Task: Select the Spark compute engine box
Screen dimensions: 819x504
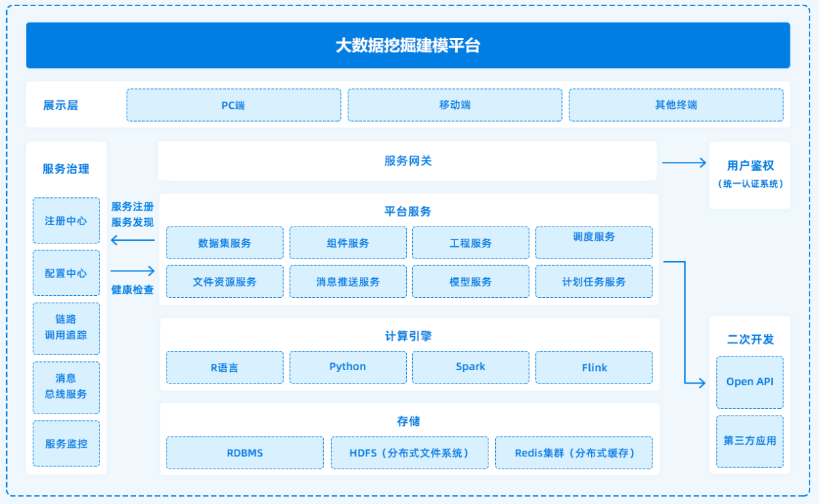Action: point(470,367)
